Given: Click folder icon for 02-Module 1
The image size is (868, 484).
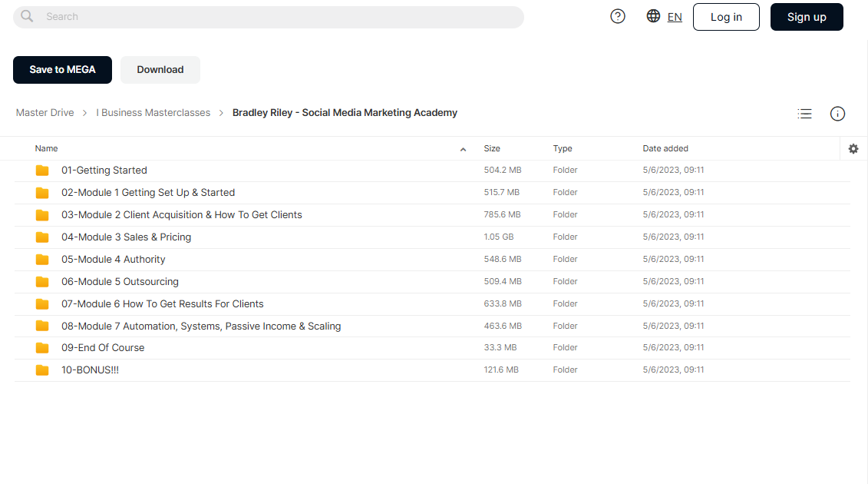Looking at the screenshot, I should point(42,192).
